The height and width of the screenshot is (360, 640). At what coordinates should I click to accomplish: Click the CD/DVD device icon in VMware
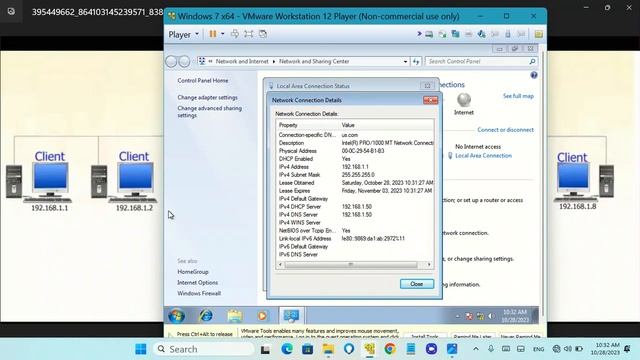[442, 34]
